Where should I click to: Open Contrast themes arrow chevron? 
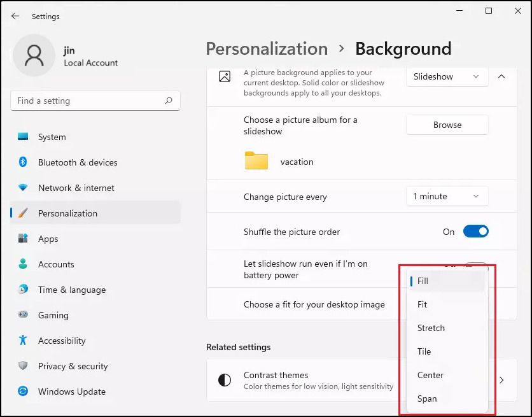(x=501, y=380)
